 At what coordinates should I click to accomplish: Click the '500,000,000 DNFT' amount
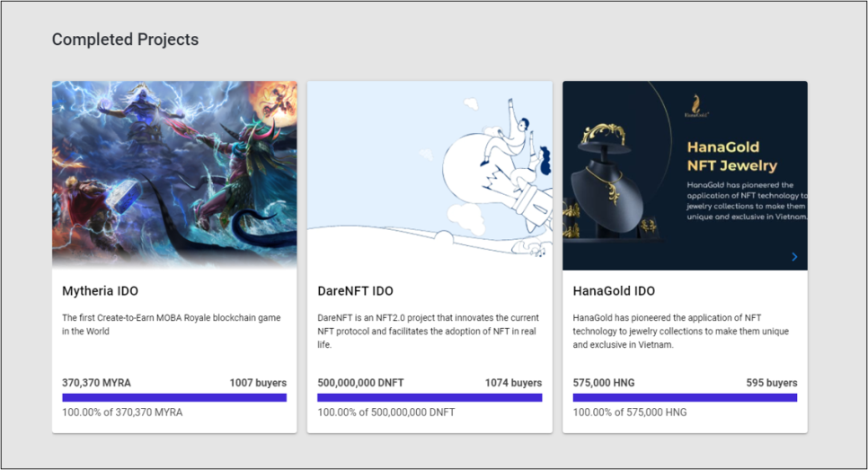360,383
